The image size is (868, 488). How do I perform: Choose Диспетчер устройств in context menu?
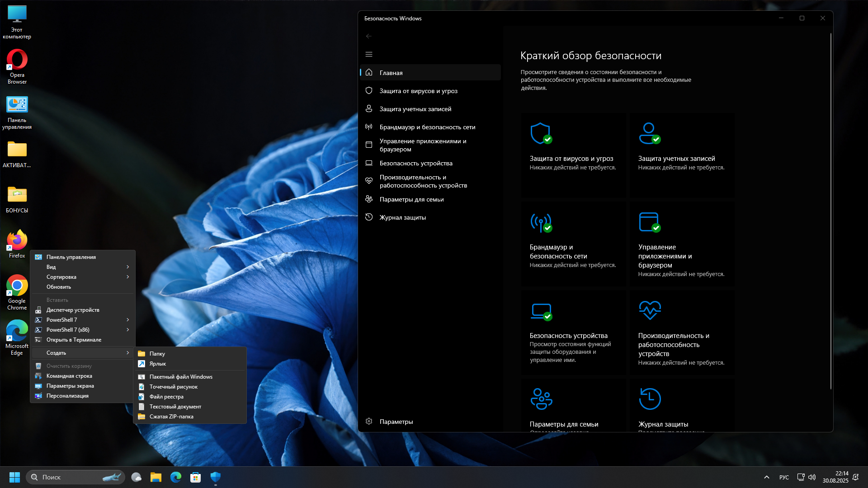83,310
